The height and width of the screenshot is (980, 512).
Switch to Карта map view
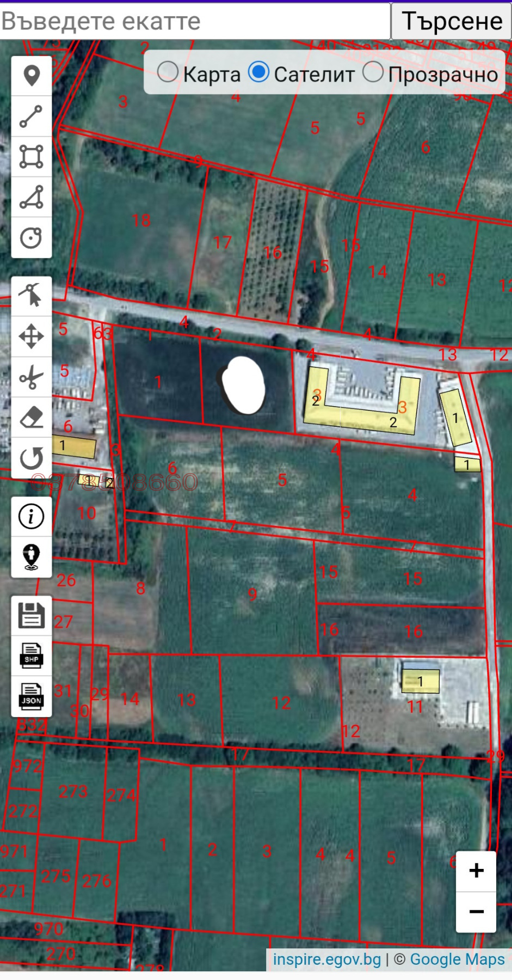pos(168,72)
